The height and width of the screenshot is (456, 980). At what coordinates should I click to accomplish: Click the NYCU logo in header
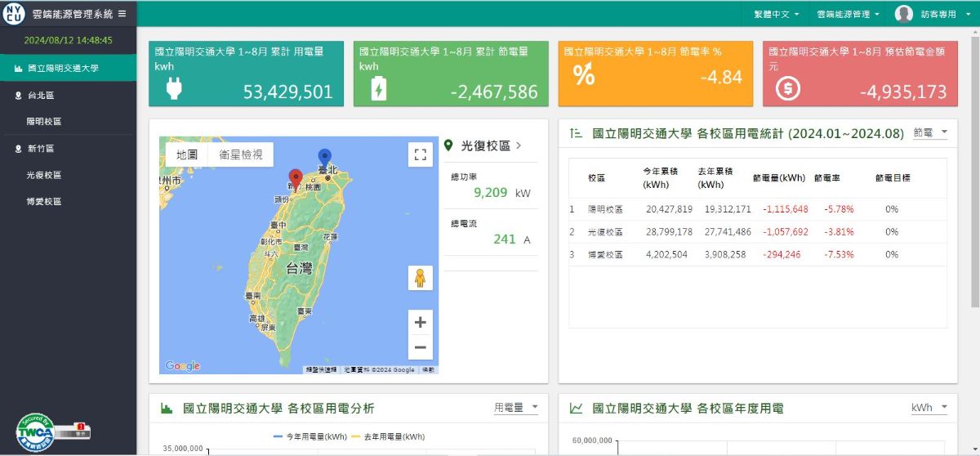tap(14, 14)
